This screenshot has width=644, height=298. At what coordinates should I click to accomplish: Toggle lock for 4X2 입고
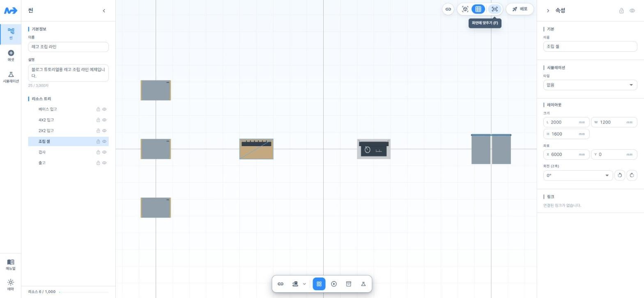click(x=98, y=120)
